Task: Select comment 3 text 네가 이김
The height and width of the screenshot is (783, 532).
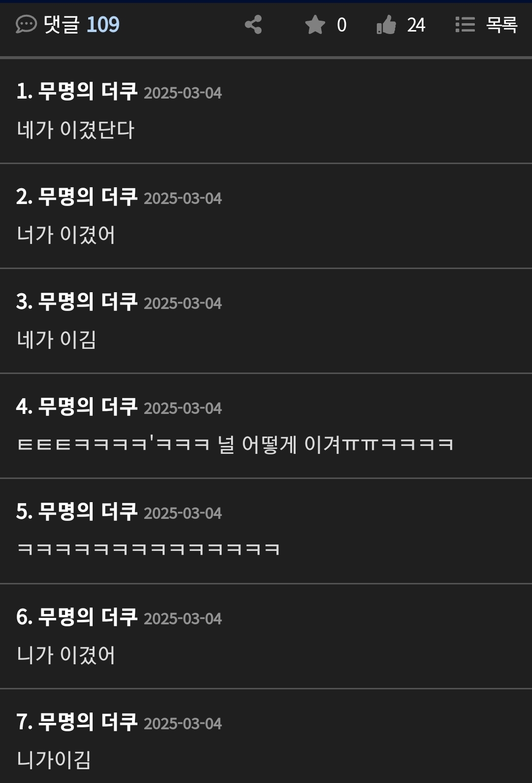Action: tap(57, 340)
